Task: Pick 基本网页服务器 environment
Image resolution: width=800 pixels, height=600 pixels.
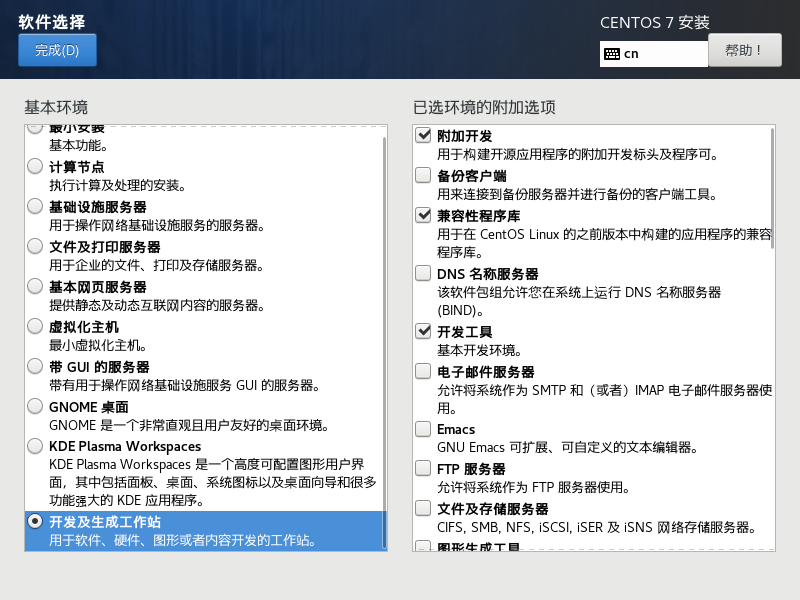Action: click(x=35, y=286)
